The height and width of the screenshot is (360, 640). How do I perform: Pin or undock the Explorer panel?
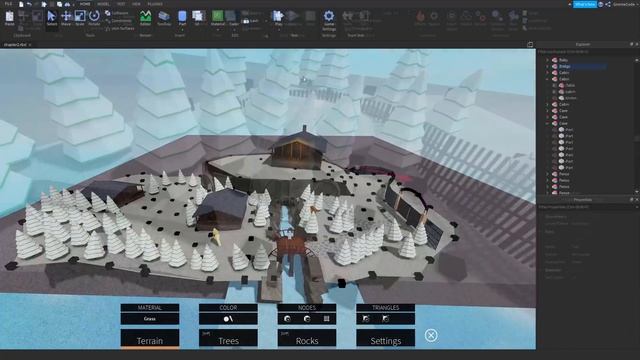[x=631, y=44]
